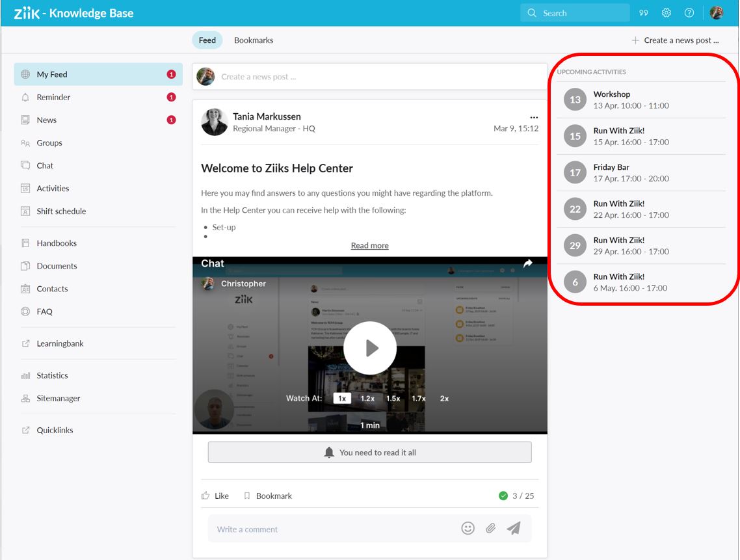Click the Create a news post input box
Image resolution: width=740 pixels, height=560 pixels.
(369, 77)
